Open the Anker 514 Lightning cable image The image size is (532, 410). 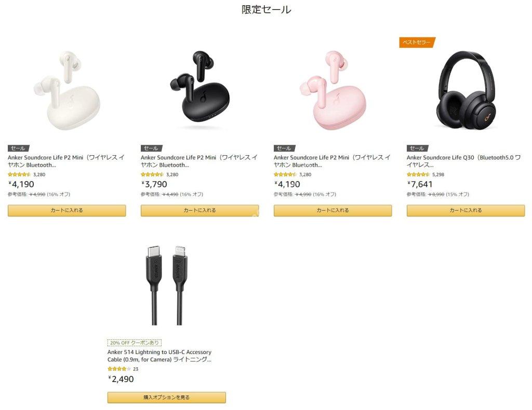click(167, 285)
